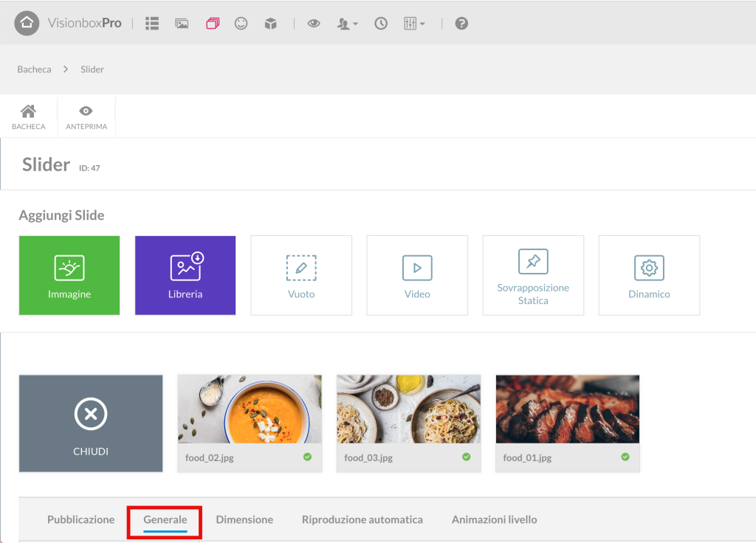Click the food_03.jpg file name
This screenshot has height=543, width=756.
(x=368, y=457)
